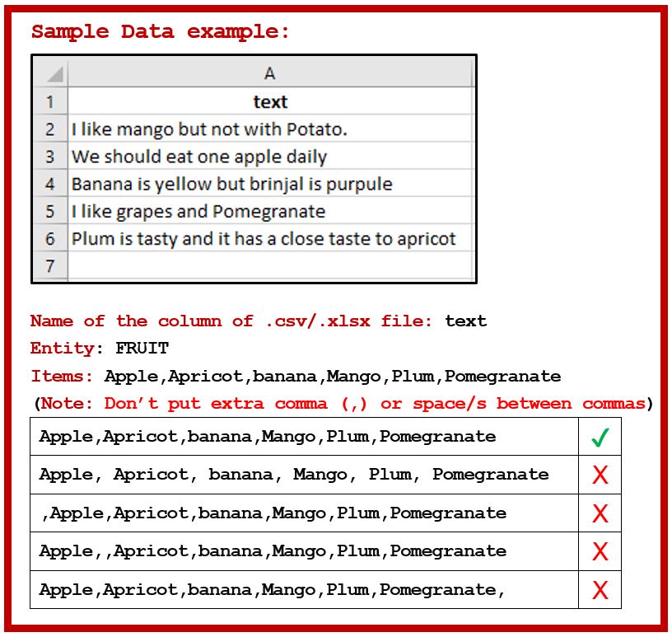
Task: Select cell "I like grapes and Pomegranate"
Action: tap(270, 211)
